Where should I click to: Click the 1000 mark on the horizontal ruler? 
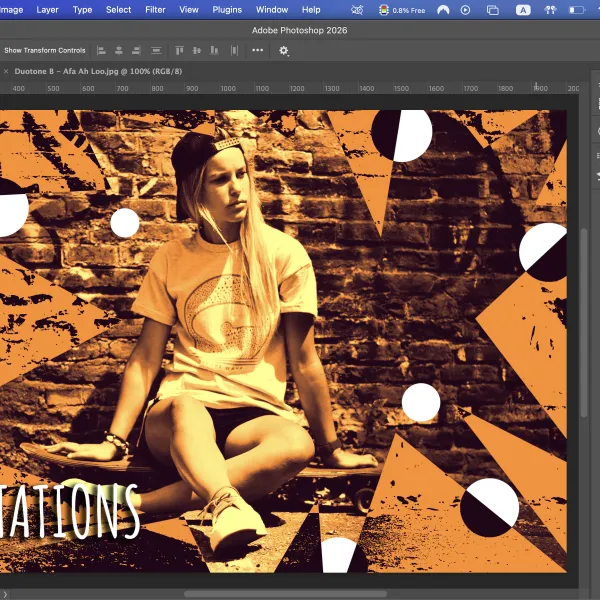click(228, 88)
